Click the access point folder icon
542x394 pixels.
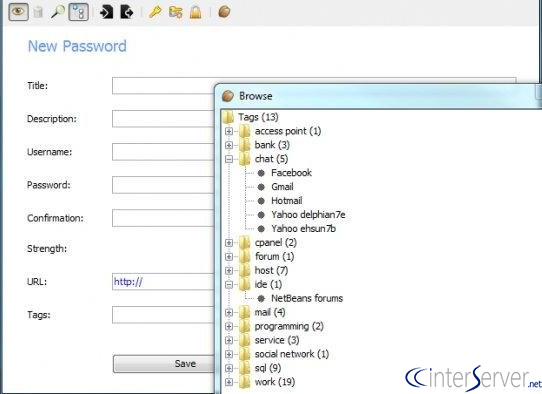pyautogui.click(x=244, y=131)
